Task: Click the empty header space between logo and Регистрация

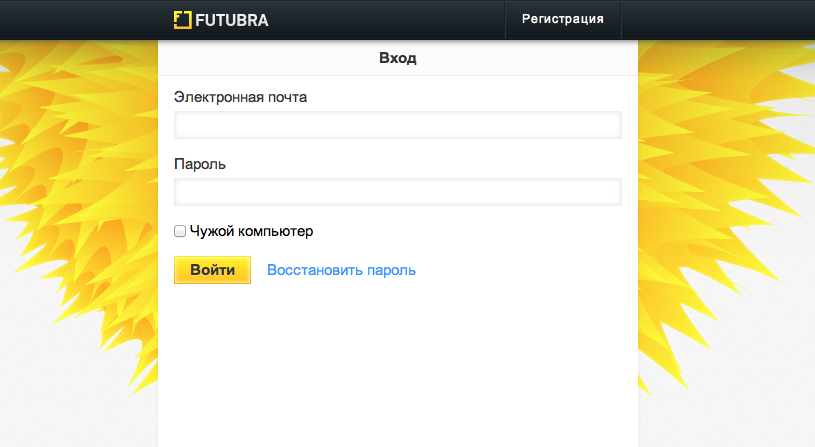Action: coord(390,19)
